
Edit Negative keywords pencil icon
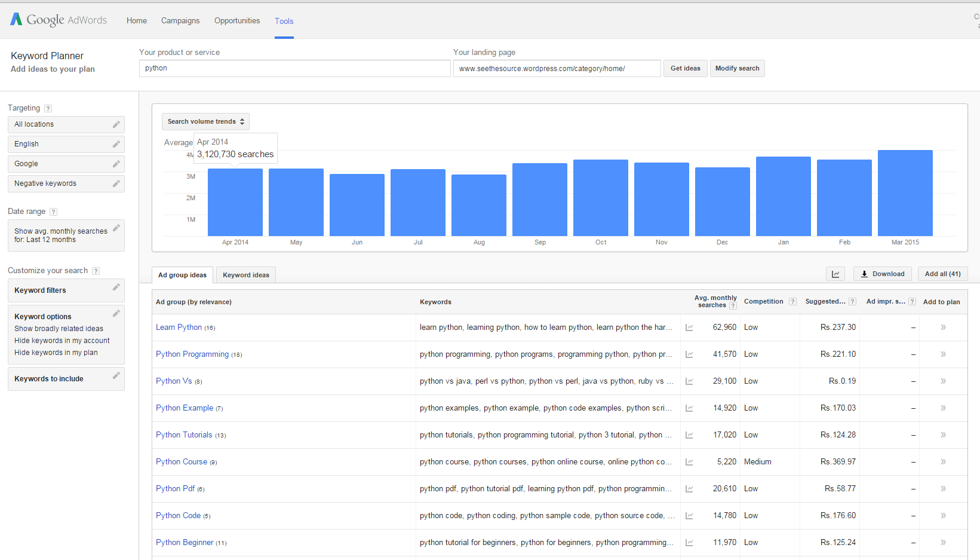coord(116,183)
